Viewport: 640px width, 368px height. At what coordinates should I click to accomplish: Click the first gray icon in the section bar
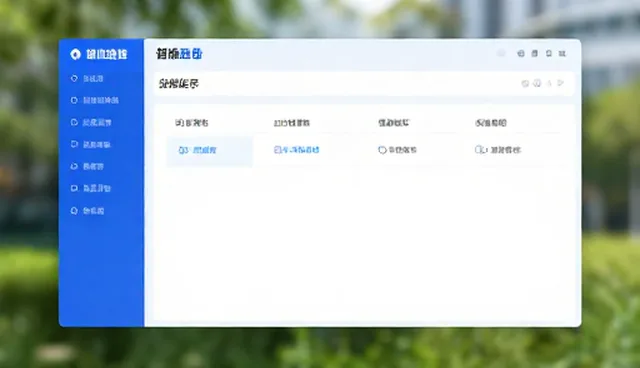[525, 83]
